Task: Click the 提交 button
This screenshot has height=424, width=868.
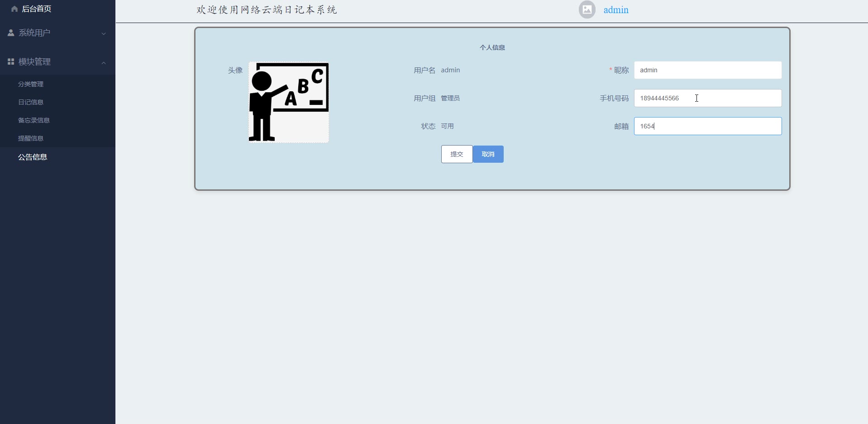Action: point(457,154)
